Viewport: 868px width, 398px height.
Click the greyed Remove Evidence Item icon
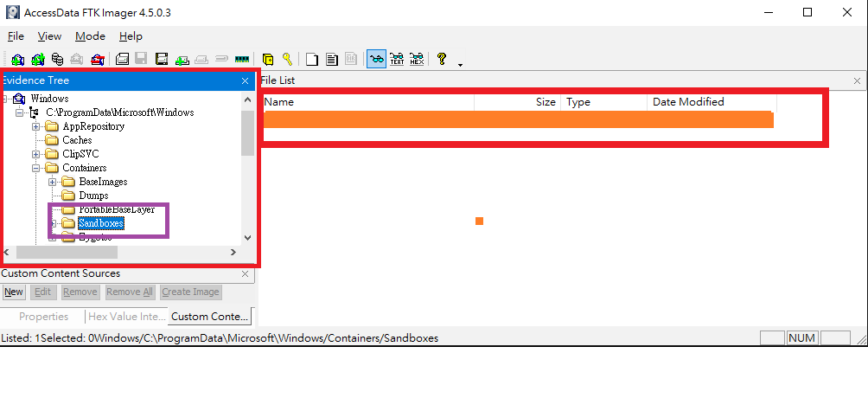pos(77,59)
